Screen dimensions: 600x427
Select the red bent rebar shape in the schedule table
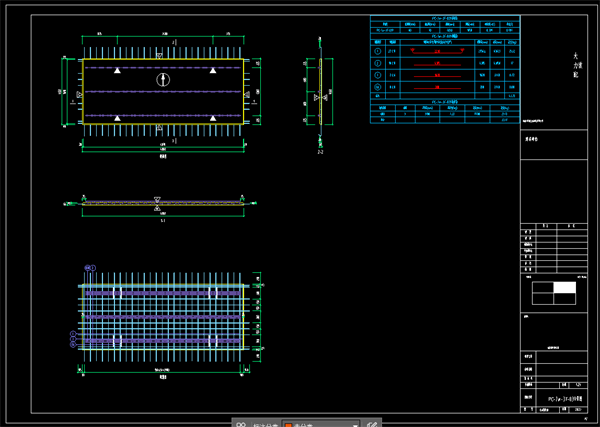pyautogui.click(x=437, y=51)
